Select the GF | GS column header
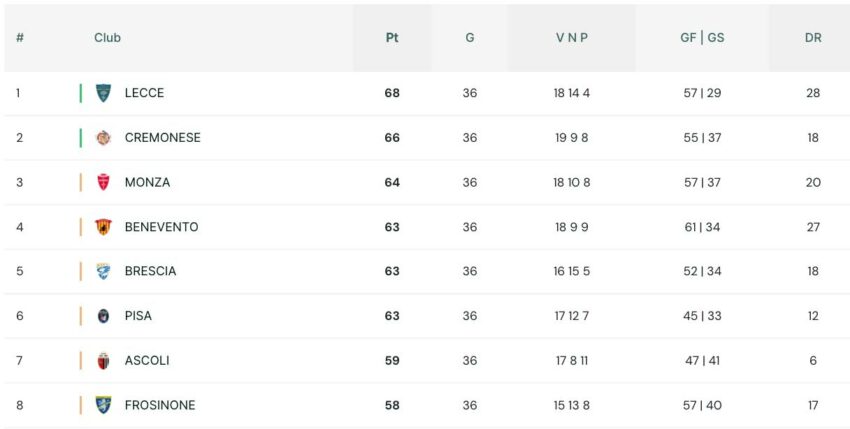Viewport: 850px width, 429px height. (x=702, y=37)
